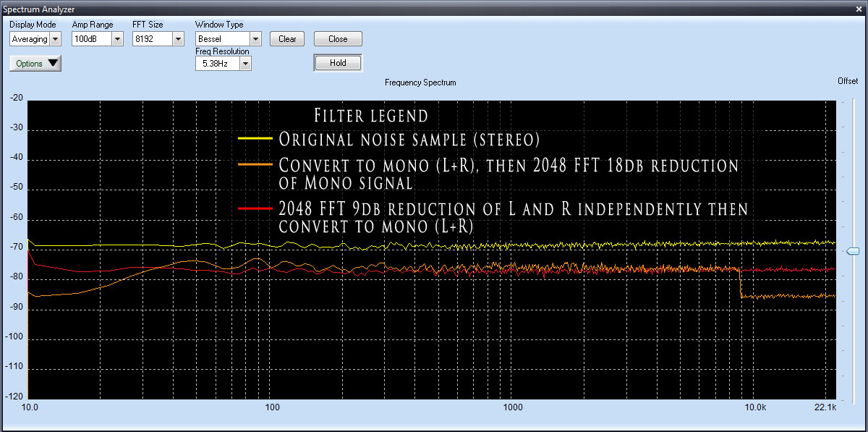Image resolution: width=868 pixels, height=432 pixels.
Task: Click the 22.1k frequency axis label
Action: coord(825,409)
